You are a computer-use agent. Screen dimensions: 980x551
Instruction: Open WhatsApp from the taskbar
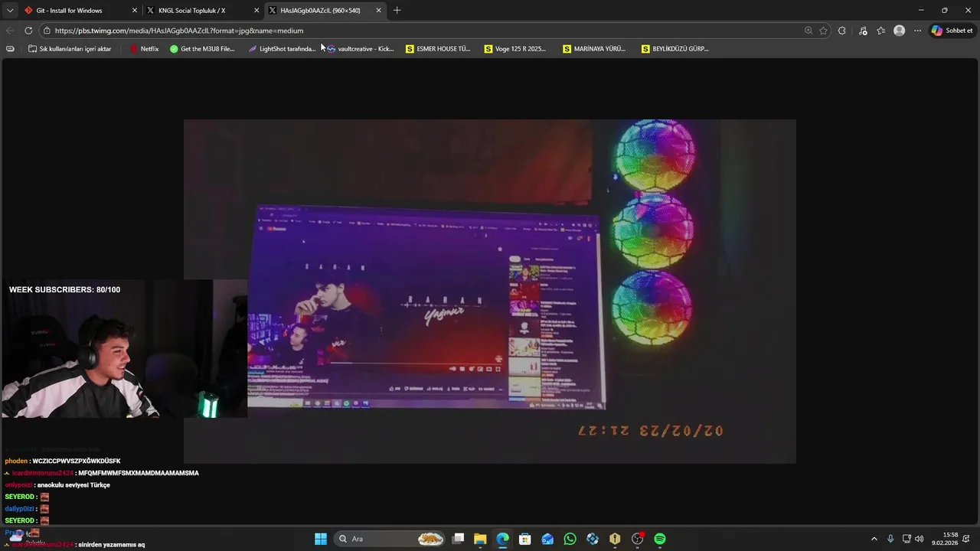click(x=570, y=539)
